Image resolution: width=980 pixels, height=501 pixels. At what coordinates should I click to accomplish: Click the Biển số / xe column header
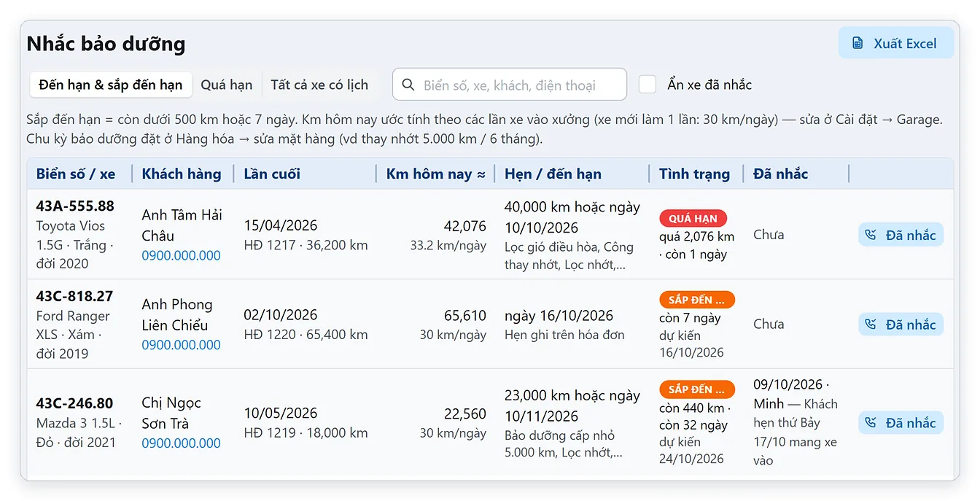[76, 174]
